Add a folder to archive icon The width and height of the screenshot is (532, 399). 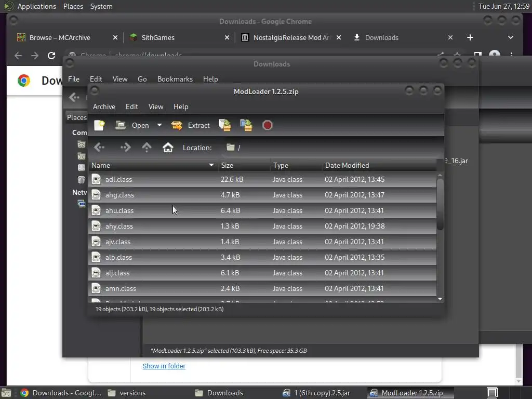coord(246,125)
